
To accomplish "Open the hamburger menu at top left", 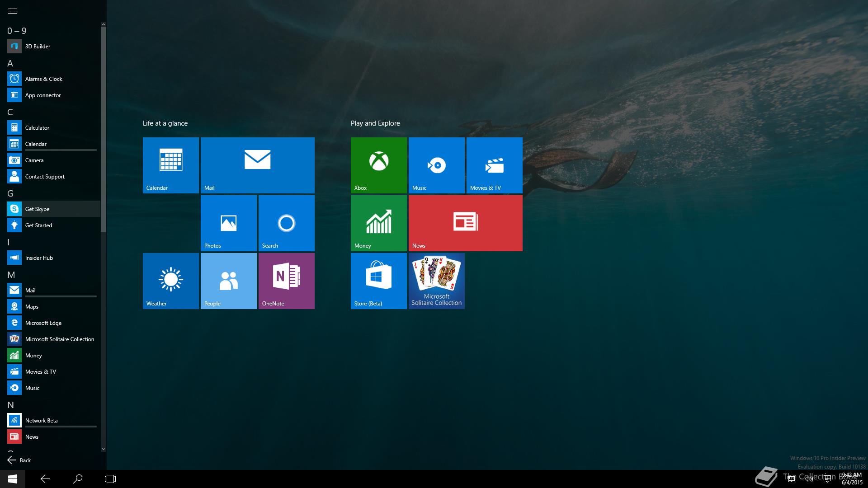I will tap(13, 11).
